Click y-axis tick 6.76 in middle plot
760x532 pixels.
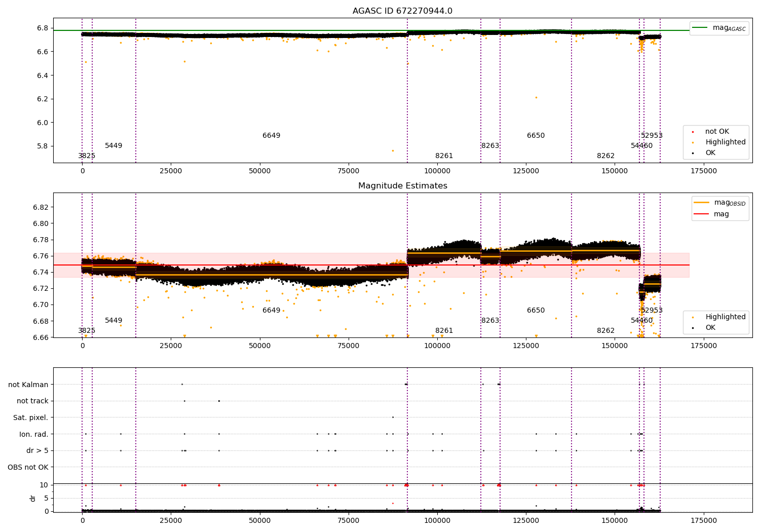pos(41,256)
